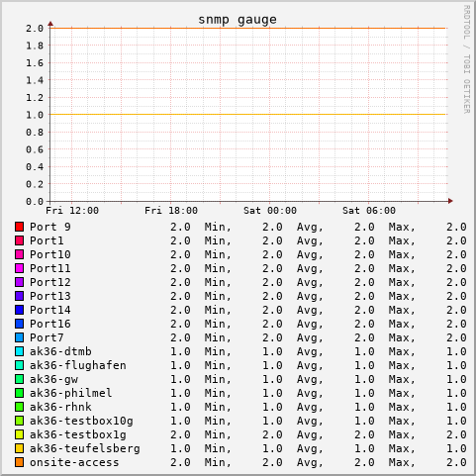
Task: Click the red Port 9 legend swatch
Action: [19, 227]
